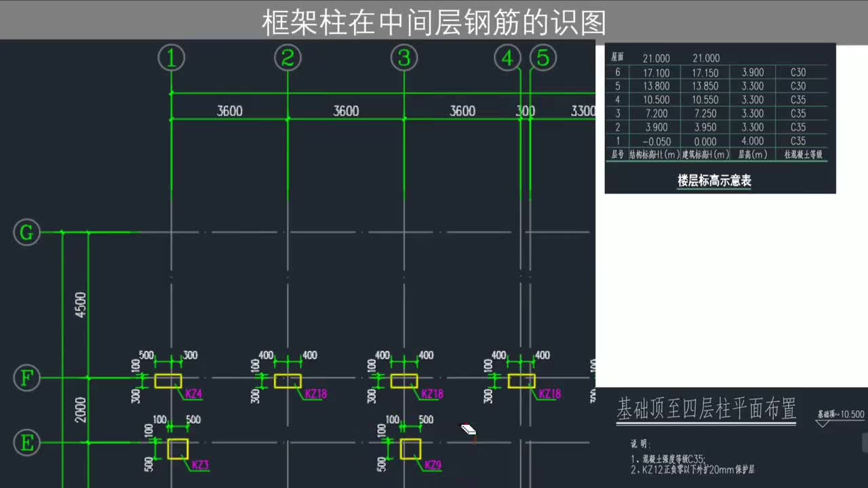Click the 4.000 floor height cell

click(753, 141)
